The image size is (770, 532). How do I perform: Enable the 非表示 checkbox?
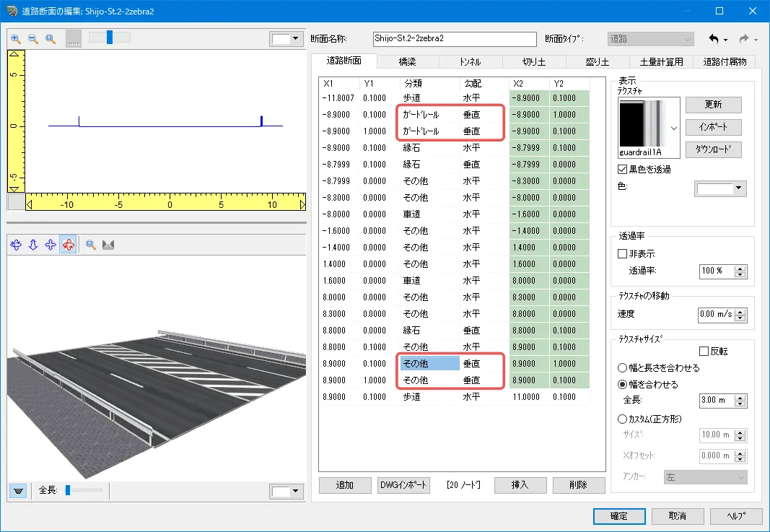[624, 254]
